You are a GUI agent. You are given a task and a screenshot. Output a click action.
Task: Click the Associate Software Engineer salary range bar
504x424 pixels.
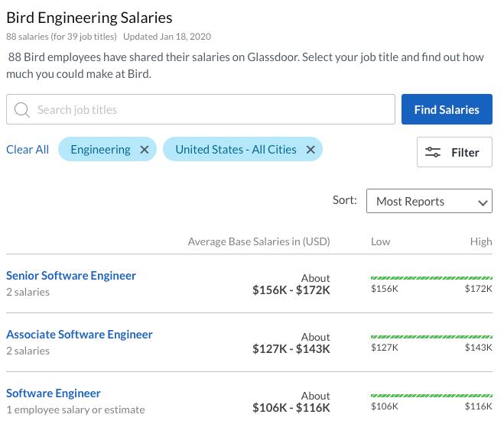click(x=431, y=337)
